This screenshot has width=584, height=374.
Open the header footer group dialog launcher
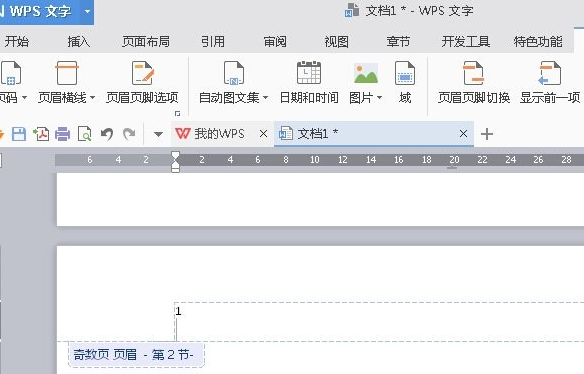point(178,113)
